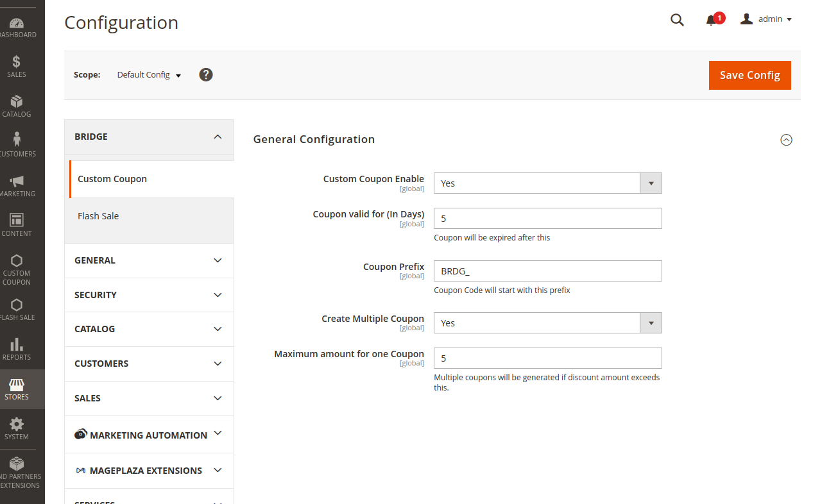
Task: Open the Reports bar chart icon
Action: (17, 345)
